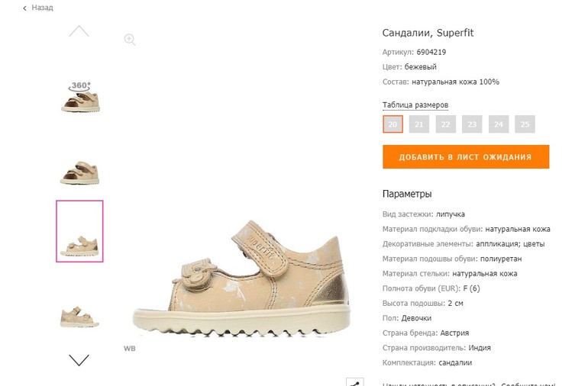Click the back chevron next to Назад
The image size is (588, 386).
(x=24, y=8)
